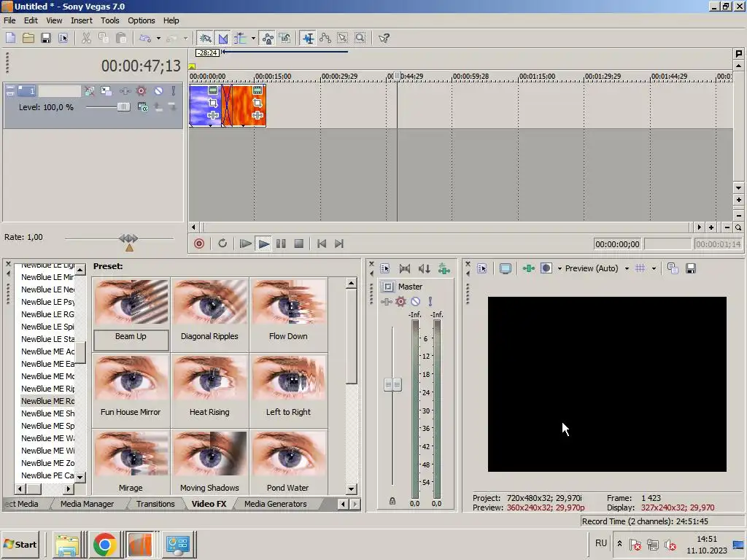Viewport: 747px width, 560px height.
Task: Click the Windows Start button
Action: tap(20, 544)
